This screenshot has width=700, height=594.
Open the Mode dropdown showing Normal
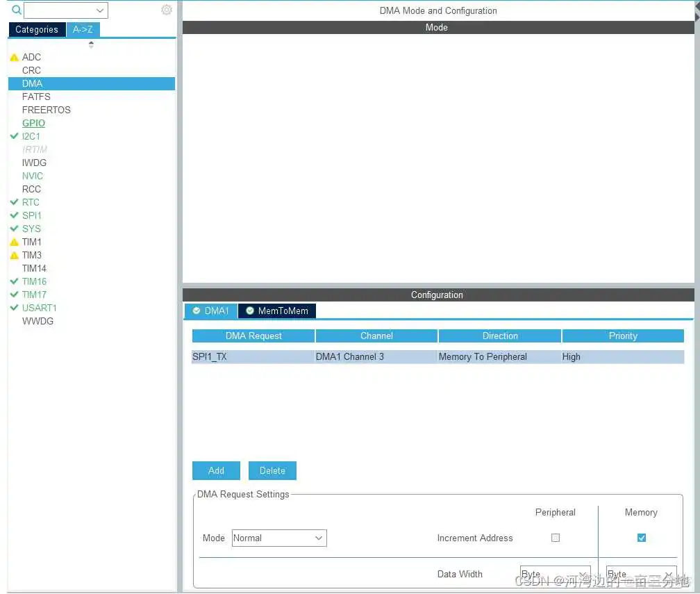point(278,538)
